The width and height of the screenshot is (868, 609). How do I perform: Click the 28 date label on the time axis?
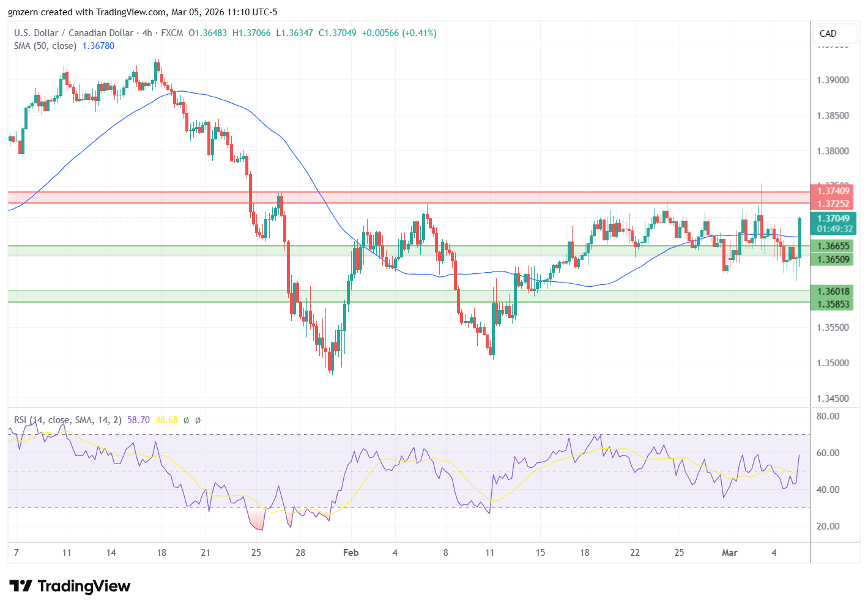300,553
